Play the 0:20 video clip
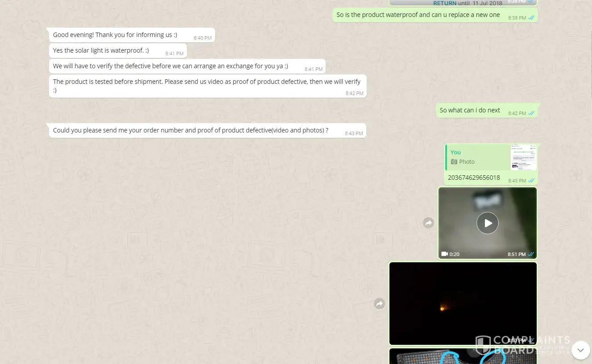592x364 pixels. coord(487,223)
